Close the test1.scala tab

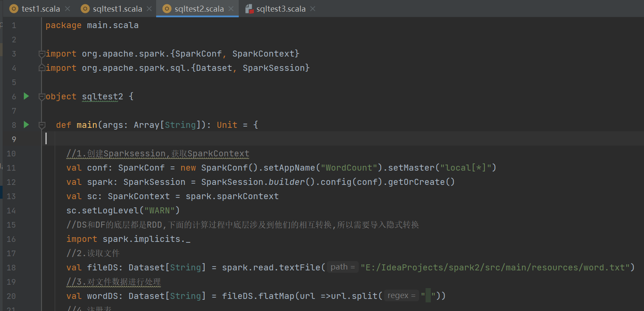pyautogui.click(x=67, y=9)
